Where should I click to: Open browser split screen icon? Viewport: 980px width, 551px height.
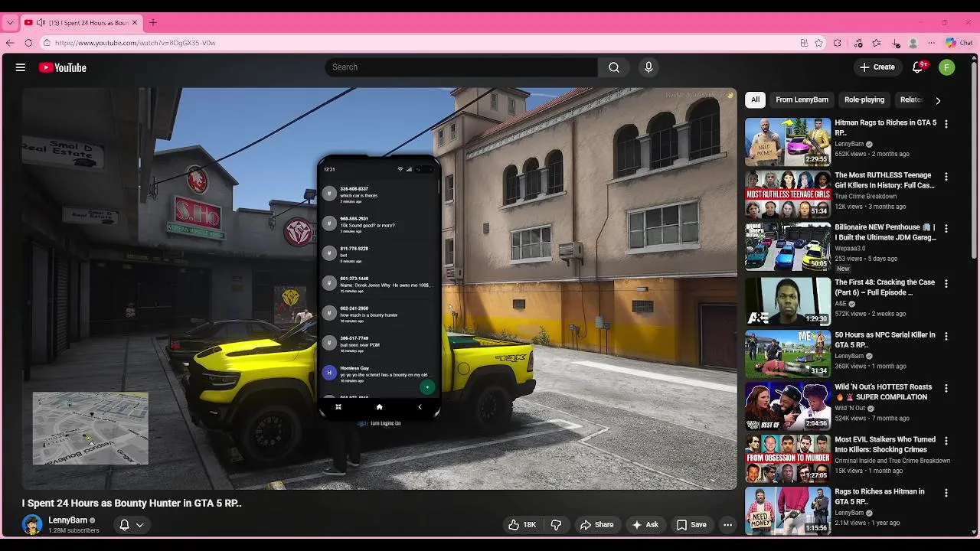804,43
